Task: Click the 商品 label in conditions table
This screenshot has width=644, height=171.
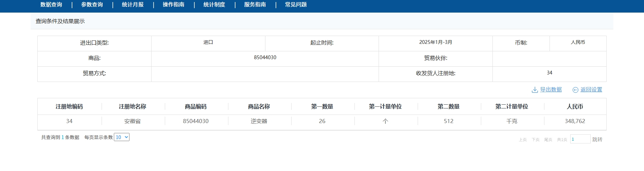Action: click(94, 58)
